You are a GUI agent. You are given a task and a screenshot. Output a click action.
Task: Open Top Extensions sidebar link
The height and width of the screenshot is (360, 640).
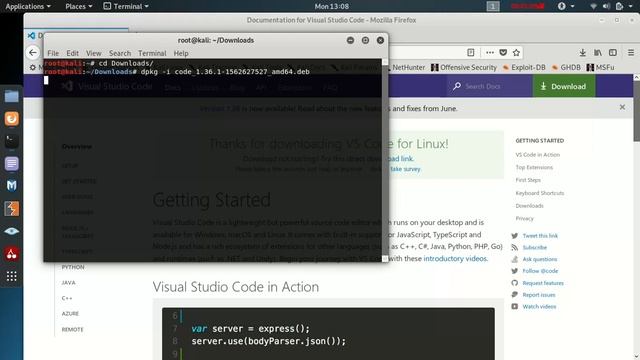534,167
